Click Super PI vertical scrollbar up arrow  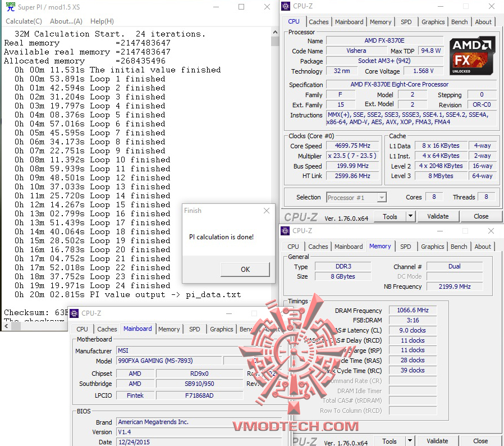coord(275,32)
